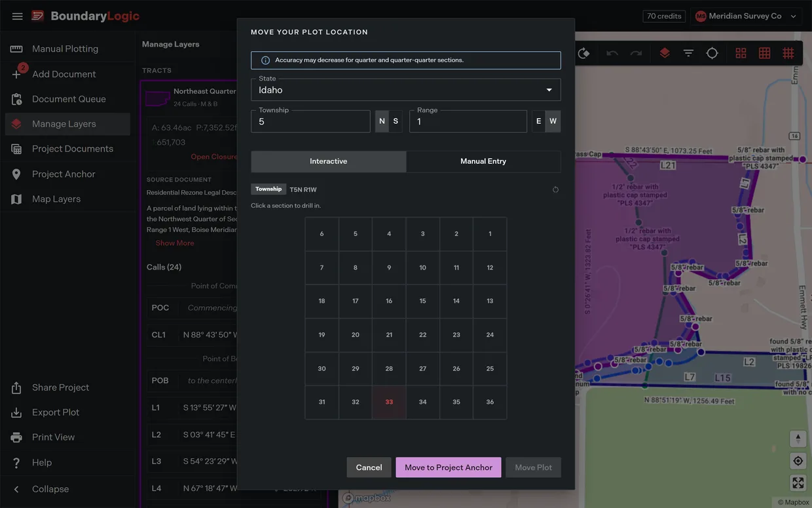812x508 pixels.
Task: Open the State dropdown showing Idaho
Action: (405, 90)
